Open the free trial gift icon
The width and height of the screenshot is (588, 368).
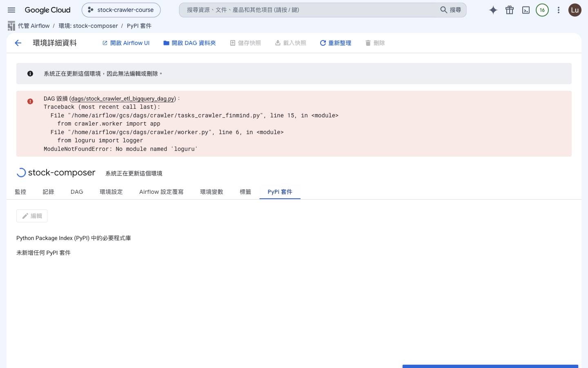pos(510,10)
